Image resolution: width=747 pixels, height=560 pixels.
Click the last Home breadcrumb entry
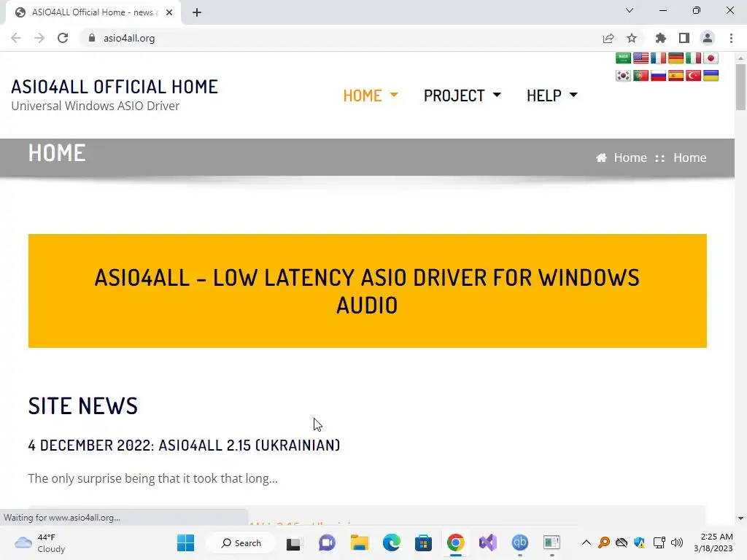pyautogui.click(x=689, y=157)
